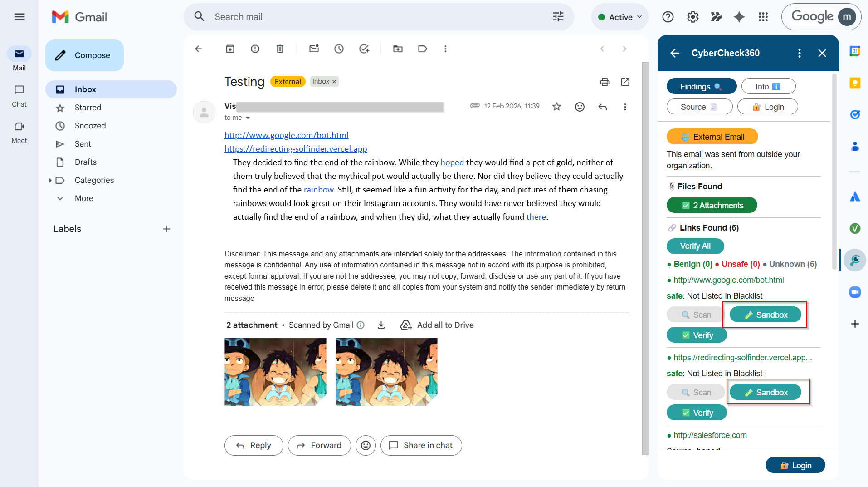
Task: Open the message's three-dot more menu
Action: point(625,107)
